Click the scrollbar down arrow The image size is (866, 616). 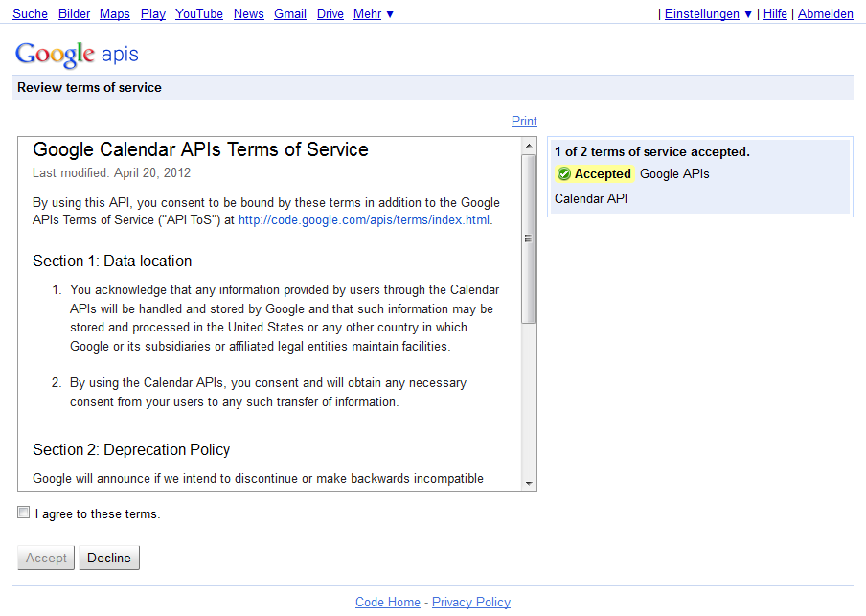[x=528, y=484]
